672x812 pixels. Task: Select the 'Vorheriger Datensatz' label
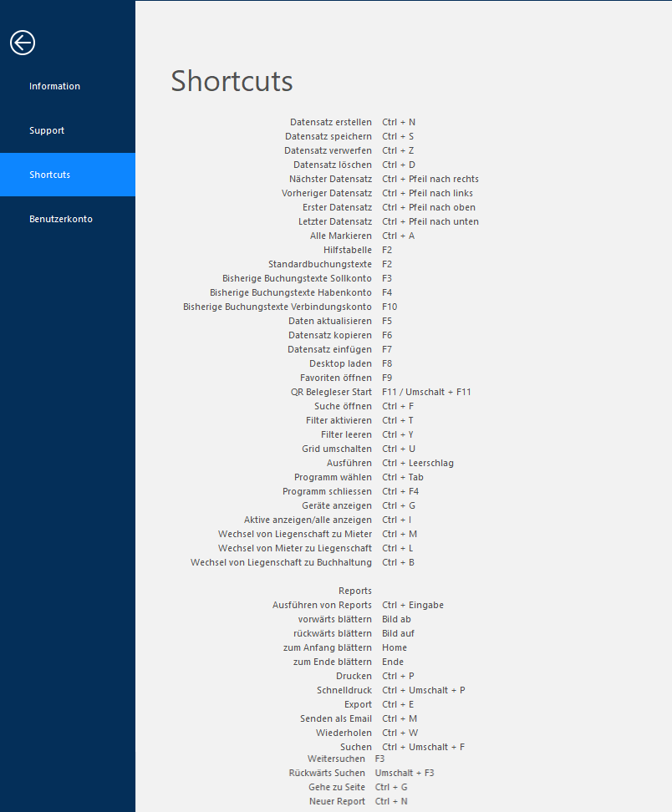coord(327,193)
